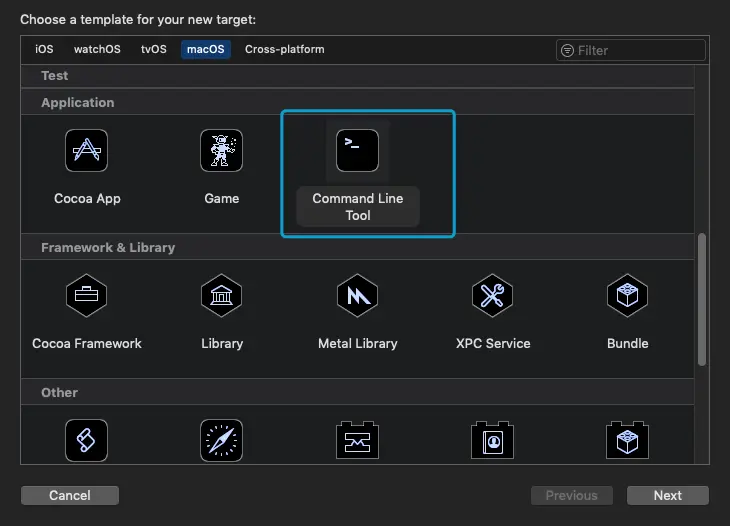Click the Application section header
This screenshot has width=730, height=526.
358,102
